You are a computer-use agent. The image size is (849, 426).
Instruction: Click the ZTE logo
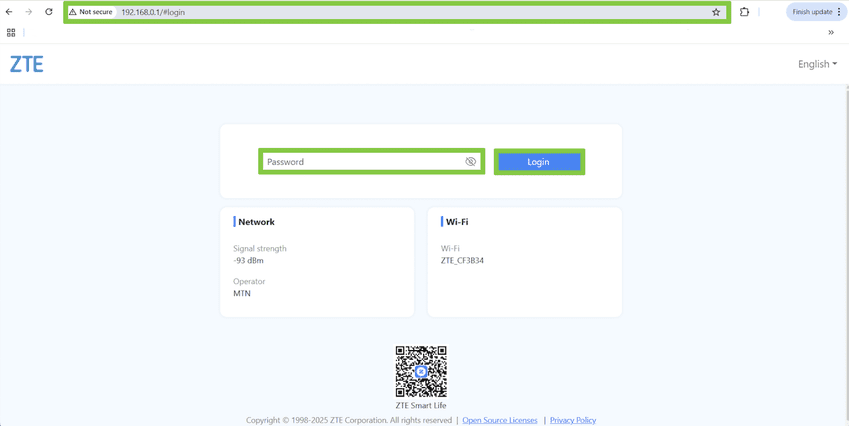27,64
